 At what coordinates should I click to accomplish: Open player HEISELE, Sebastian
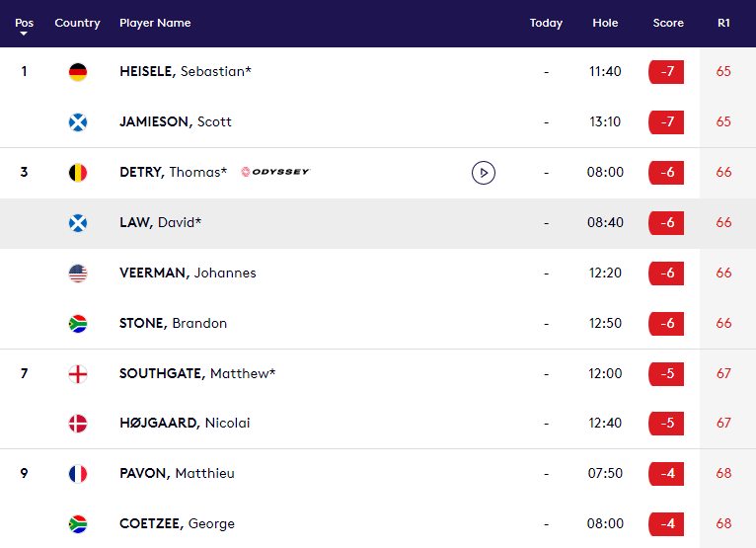(x=186, y=71)
